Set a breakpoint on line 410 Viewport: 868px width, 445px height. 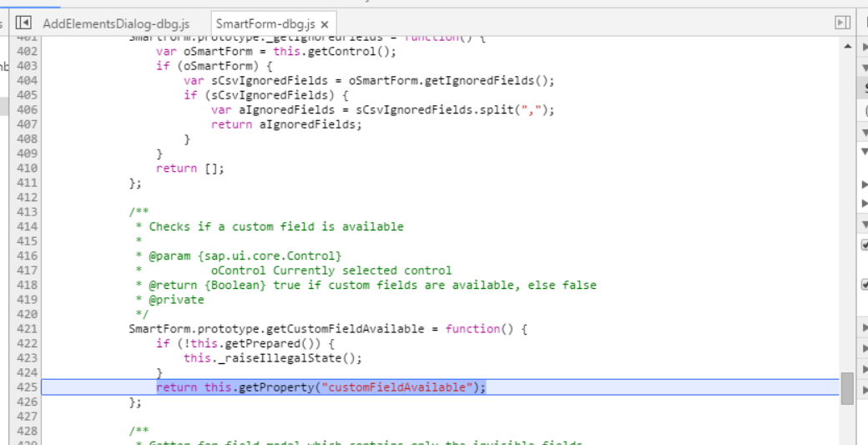(26, 169)
